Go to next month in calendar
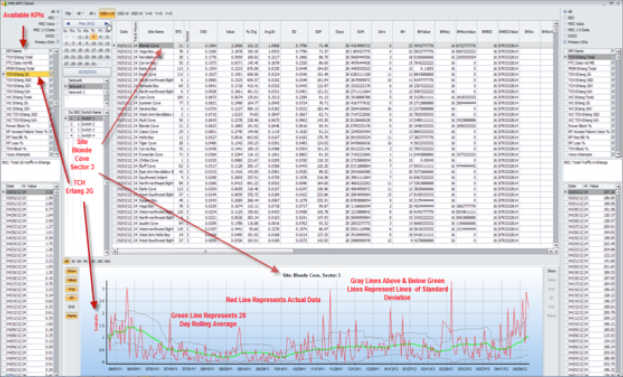Viewport: 623px width, 377px height. tap(106, 24)
